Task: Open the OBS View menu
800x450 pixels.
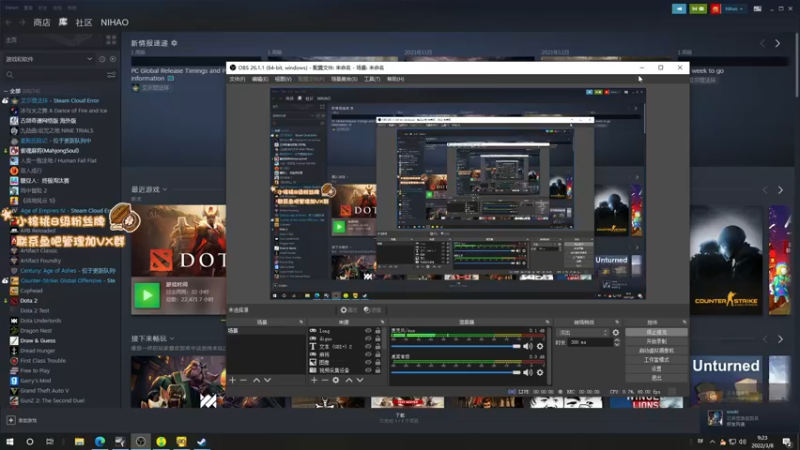Action: click(283, 79)
